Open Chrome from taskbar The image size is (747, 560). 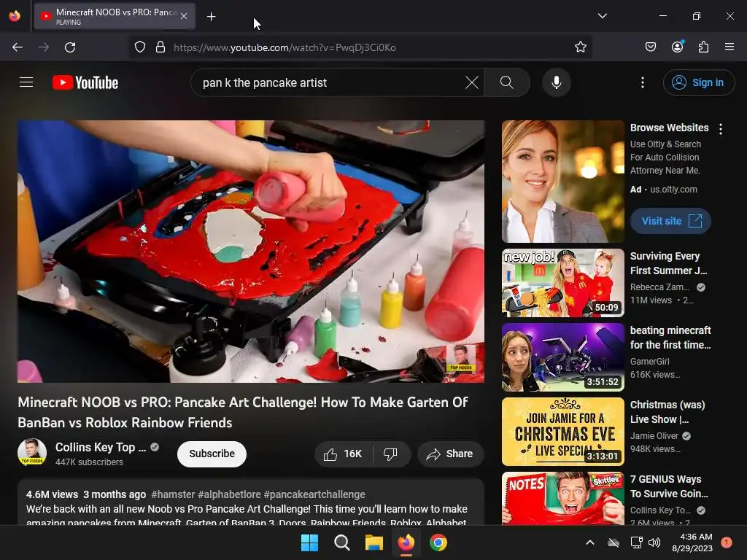coord(438,542)
